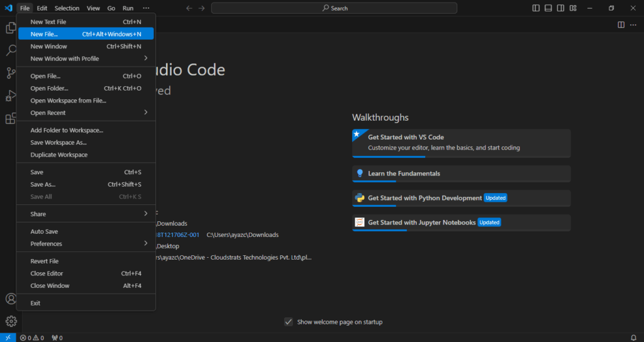Open errors and warnings in status bar
Image resolution: width=644 pixels, height=342 pixels.
[32, 338]
